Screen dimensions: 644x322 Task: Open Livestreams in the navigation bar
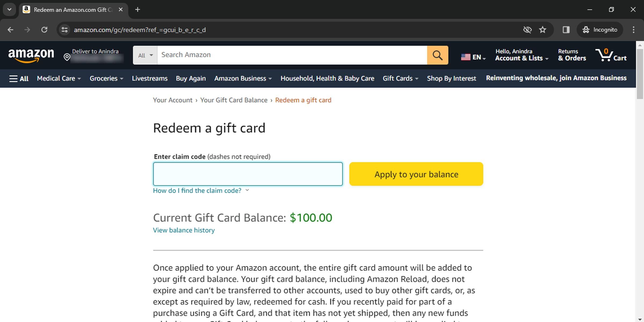click(149, 78)
